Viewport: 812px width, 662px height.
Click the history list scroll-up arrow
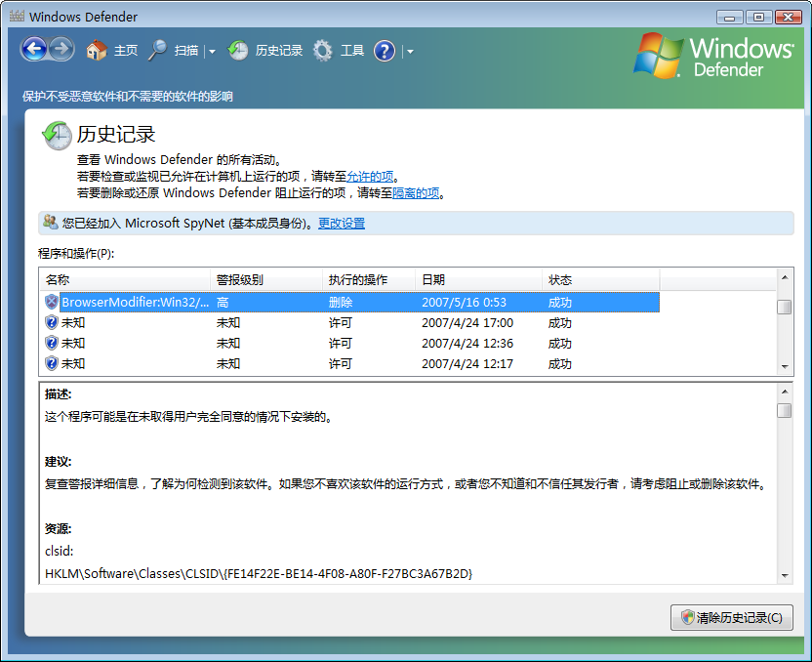click(x=784, y=277)
